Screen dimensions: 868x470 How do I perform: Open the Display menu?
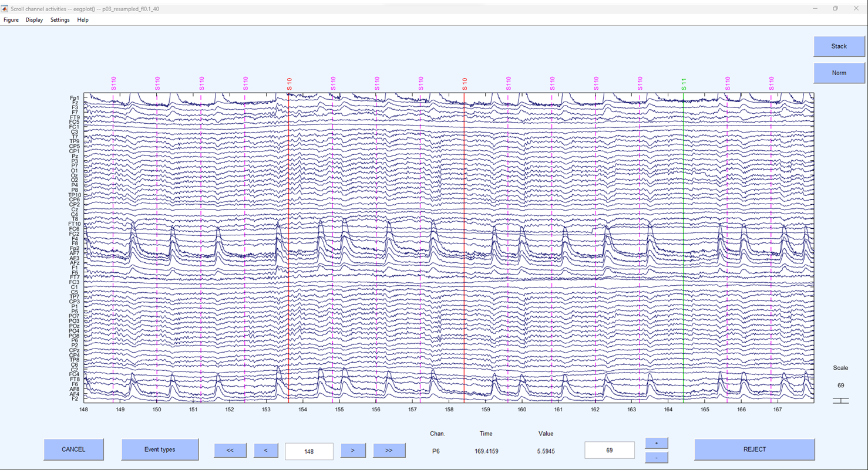tap(33, 19)
